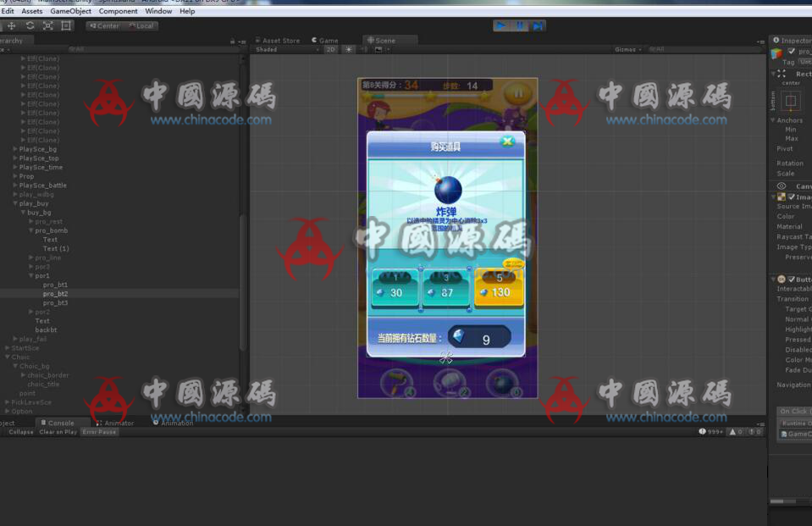Viewport: 812px width, 526px height.
Task: Select the Scale tool in toolbar
Action: (x=48, y=25)
